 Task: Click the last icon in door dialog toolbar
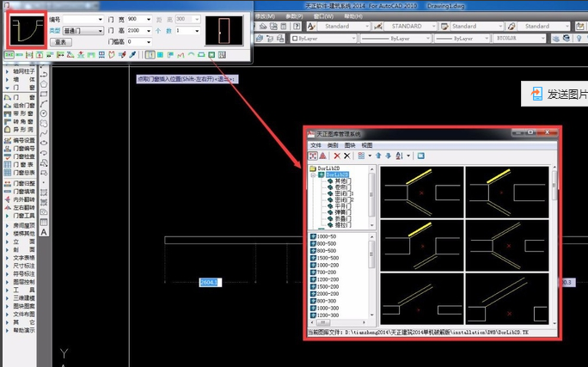[222, 55]
